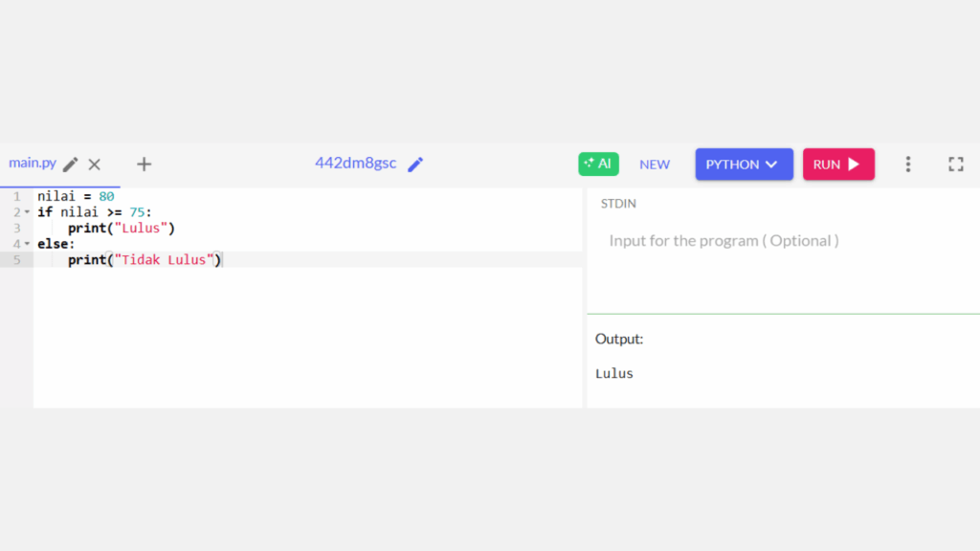
Task: Launch the green AI assistant
Action: [x=598, y=164]
